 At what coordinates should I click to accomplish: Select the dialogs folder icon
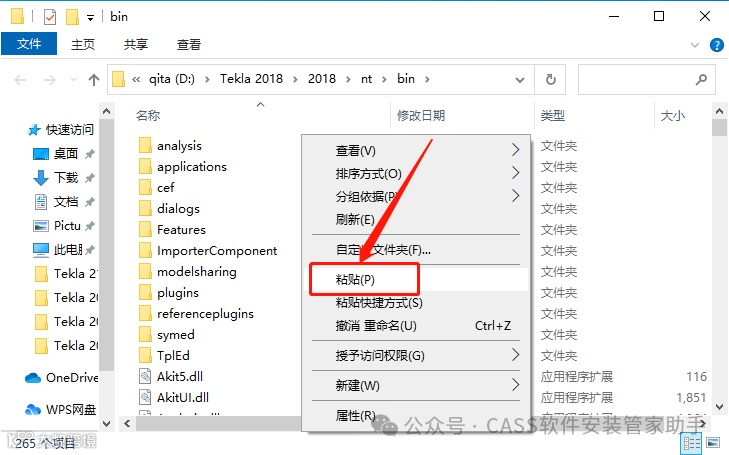(x=146, y=208)
